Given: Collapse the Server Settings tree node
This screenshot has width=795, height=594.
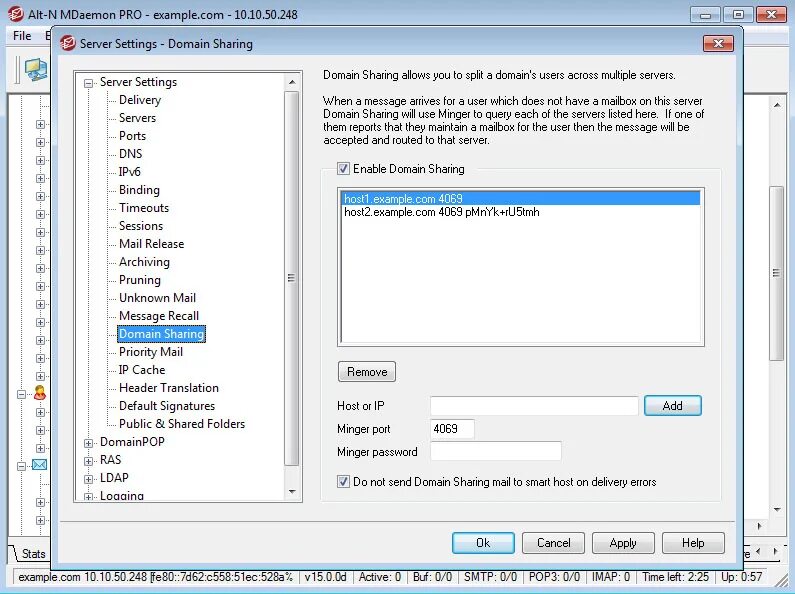Looking at the screenshot, I should (88, 83).
